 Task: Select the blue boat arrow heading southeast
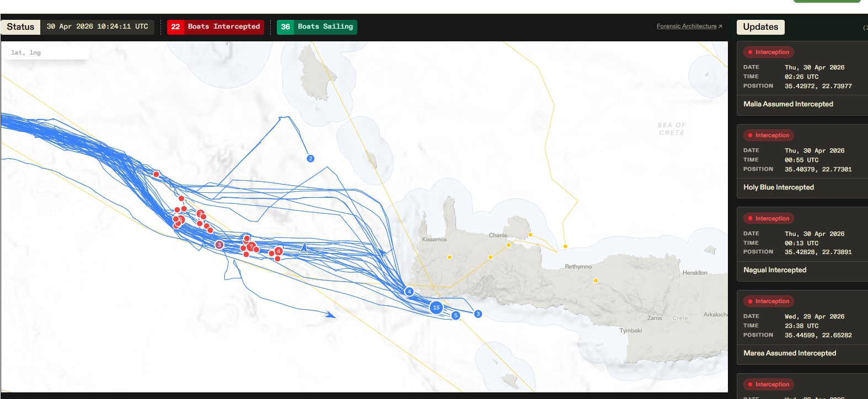[x=330, y=315]
